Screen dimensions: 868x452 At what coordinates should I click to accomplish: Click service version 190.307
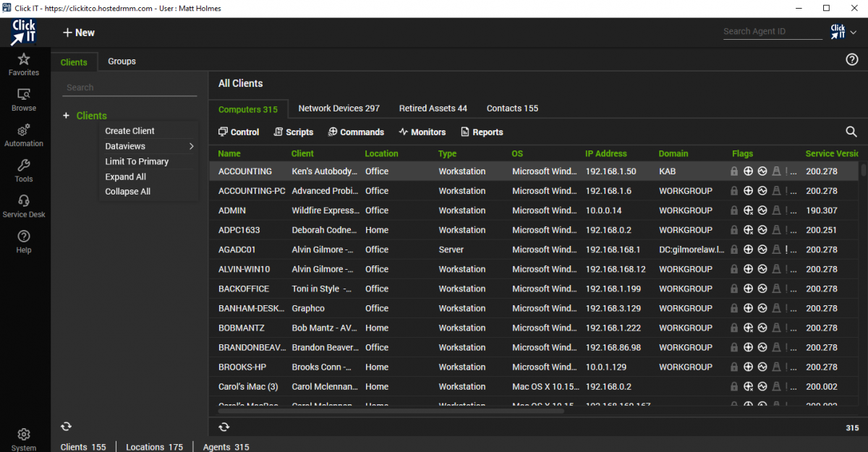[822, 210]
